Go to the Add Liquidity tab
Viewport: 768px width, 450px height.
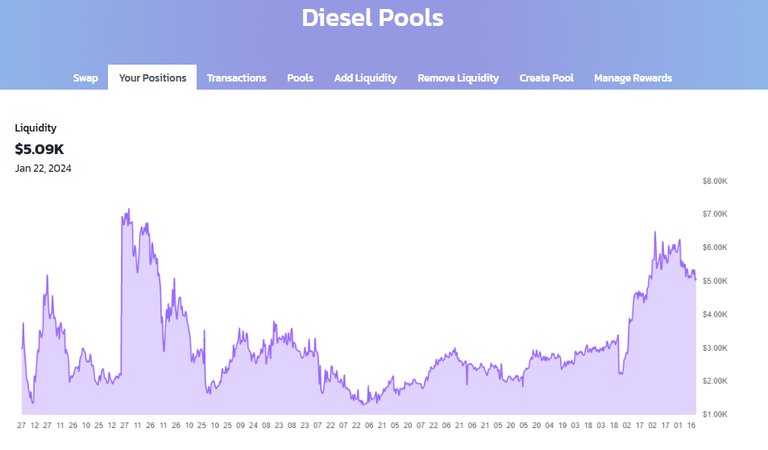point(365,78)
